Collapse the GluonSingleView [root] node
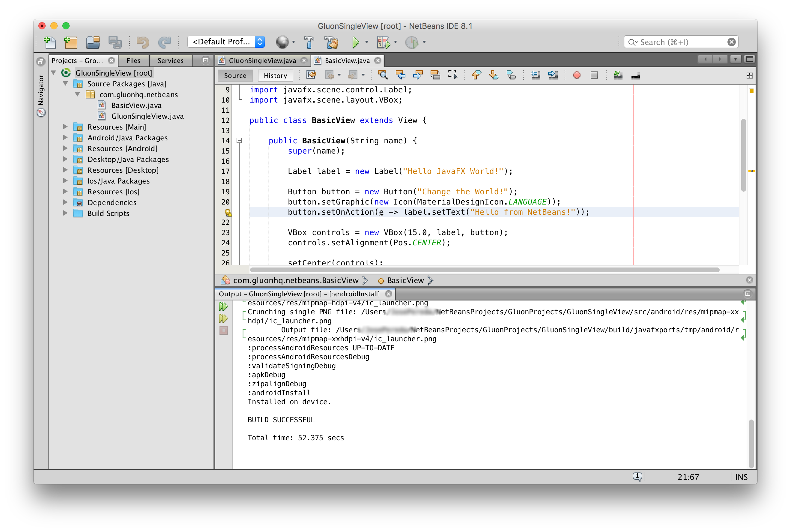The width and height of the screenshot is (791, 532). 54,73
